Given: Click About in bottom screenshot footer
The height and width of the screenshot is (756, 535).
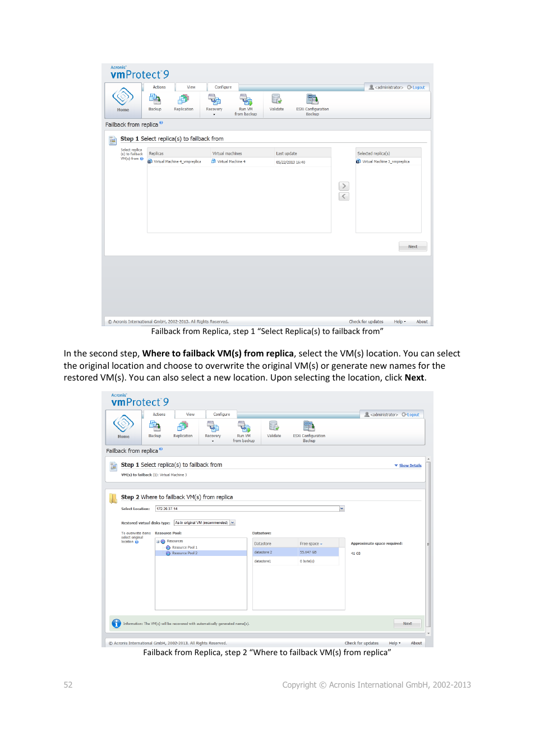Looking at the screenshot, I should click(416, 643).
